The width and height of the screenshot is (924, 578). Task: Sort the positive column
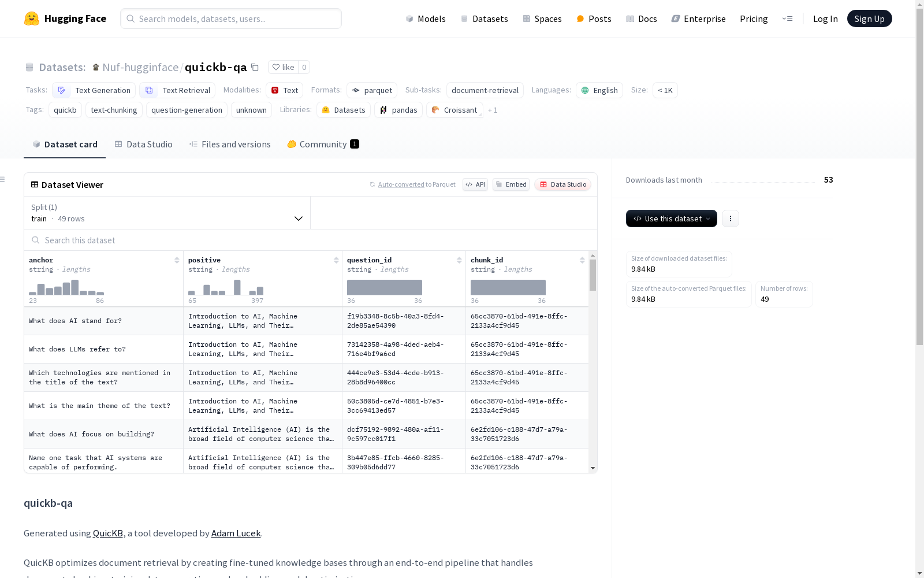click(336, 260)
